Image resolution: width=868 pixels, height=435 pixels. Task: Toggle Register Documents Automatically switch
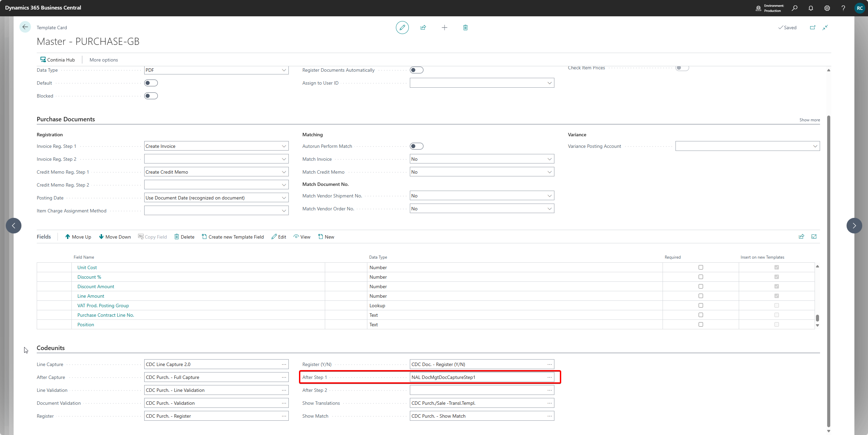click(416, 70)
